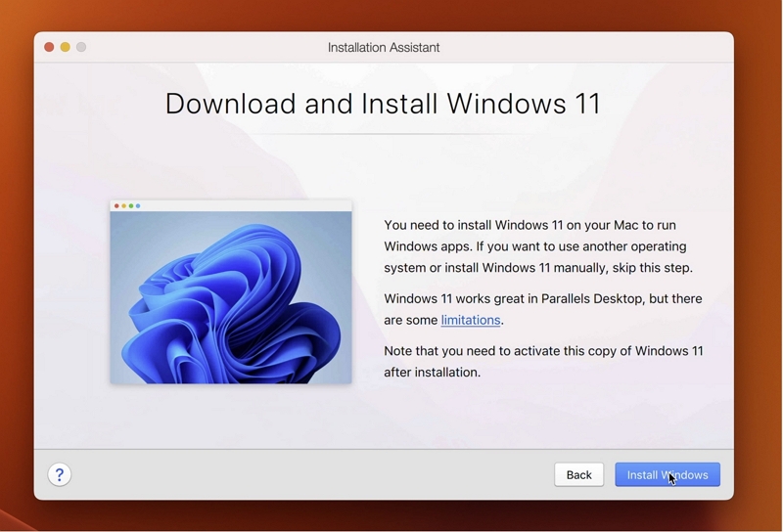Minimize the Installation Assistant with yellow button
The width and height of the screenshot is (783, 532).
65,47
